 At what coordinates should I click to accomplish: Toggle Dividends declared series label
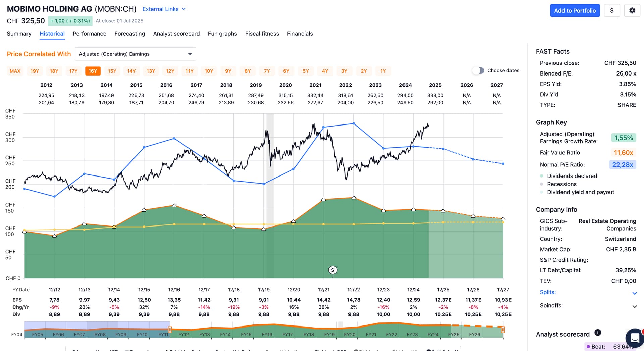pyautogui.click(x=572, y=176)
